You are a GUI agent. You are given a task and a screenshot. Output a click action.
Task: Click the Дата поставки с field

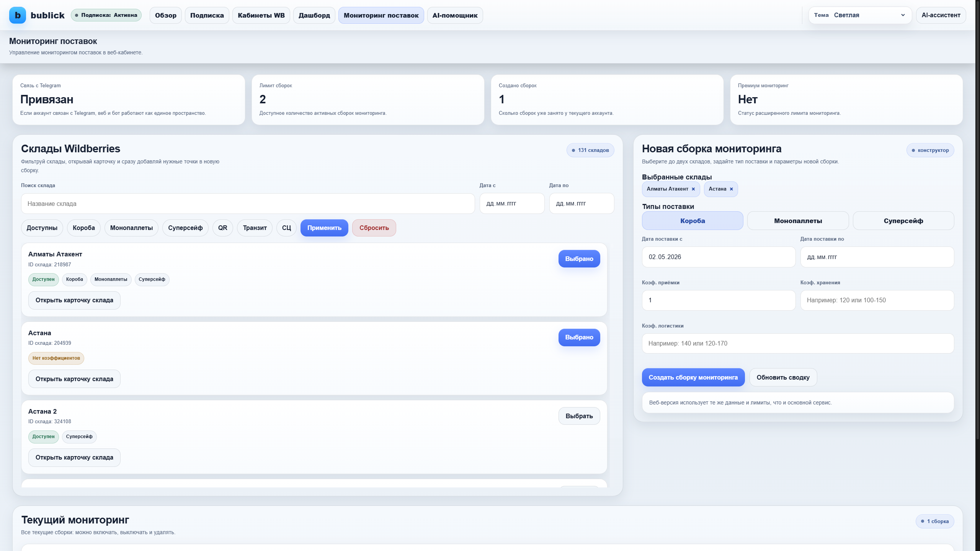[719, 257]
